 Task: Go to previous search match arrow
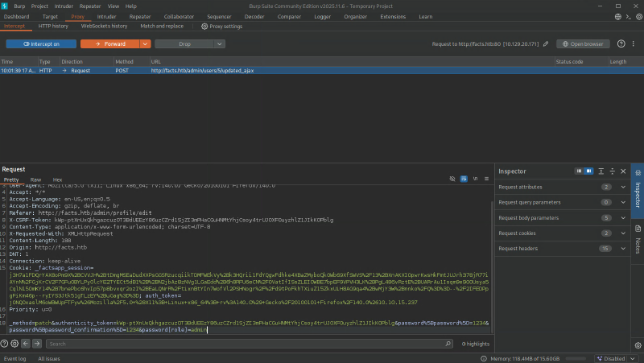coord(26,344)
